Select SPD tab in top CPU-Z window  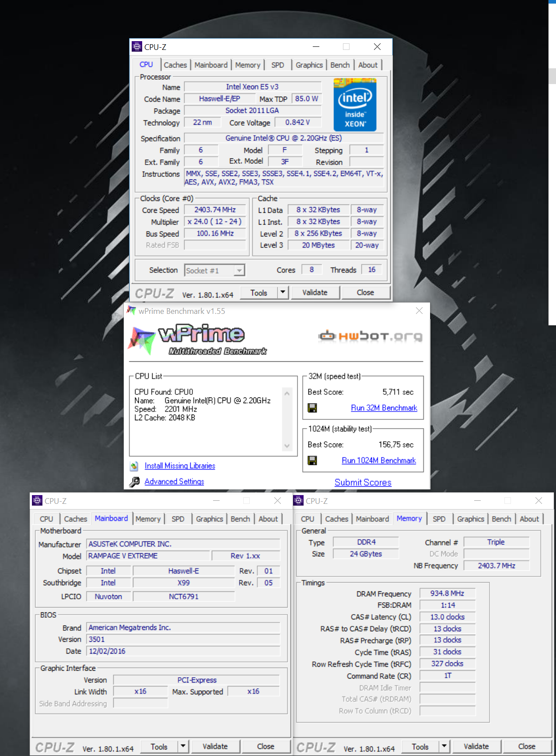(277, 65)
